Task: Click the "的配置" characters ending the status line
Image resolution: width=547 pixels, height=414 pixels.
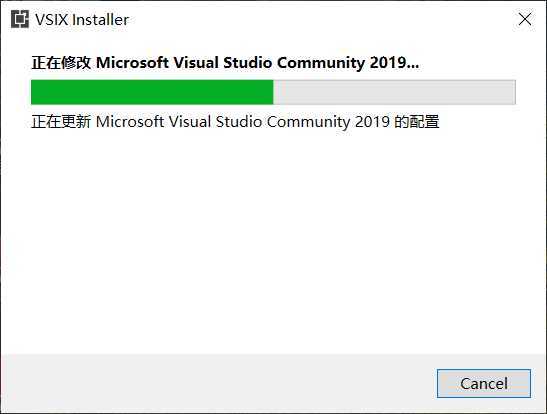Action: click(x=417, y=122)
